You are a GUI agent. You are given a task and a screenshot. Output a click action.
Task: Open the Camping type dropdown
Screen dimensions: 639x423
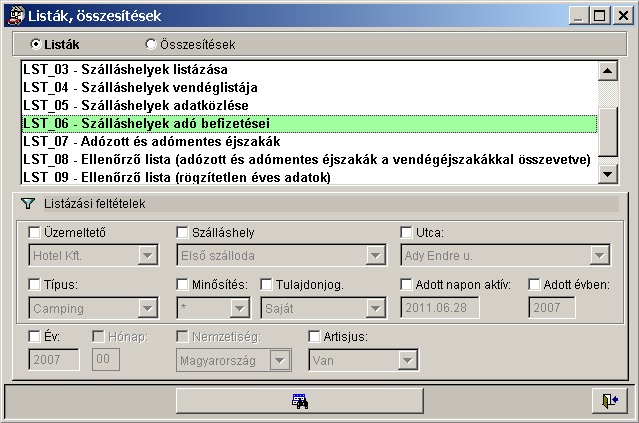[148, 308]
